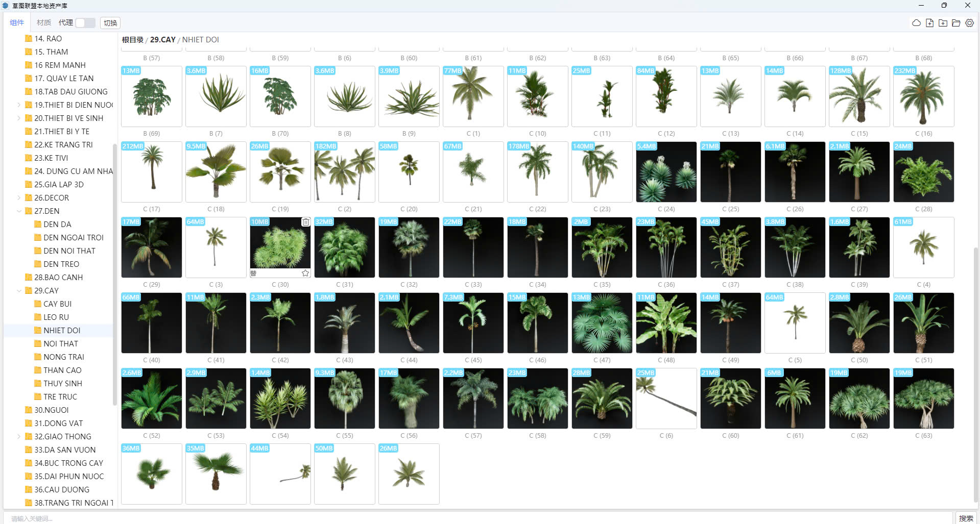Open the settings gear icon
The image size is (980, 524).
click(969, 23)
